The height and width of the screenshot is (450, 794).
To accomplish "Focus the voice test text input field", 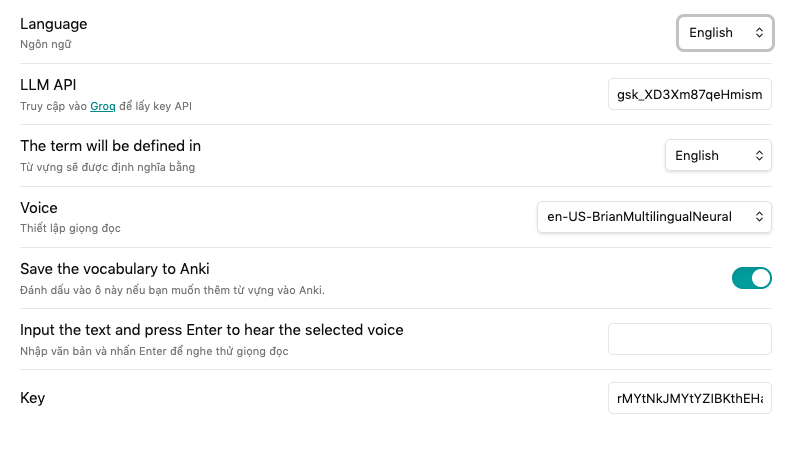I will tap(690, 339).
